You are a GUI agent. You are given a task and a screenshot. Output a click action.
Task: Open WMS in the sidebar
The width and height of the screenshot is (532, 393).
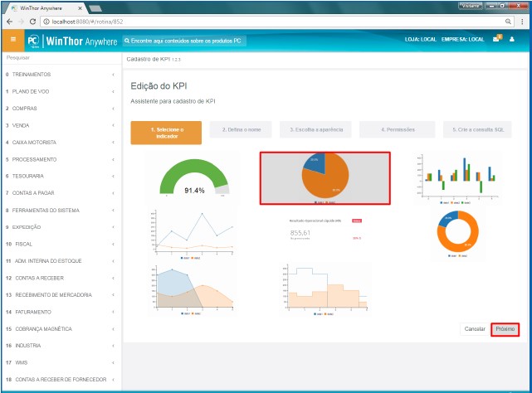coord(61,362)
